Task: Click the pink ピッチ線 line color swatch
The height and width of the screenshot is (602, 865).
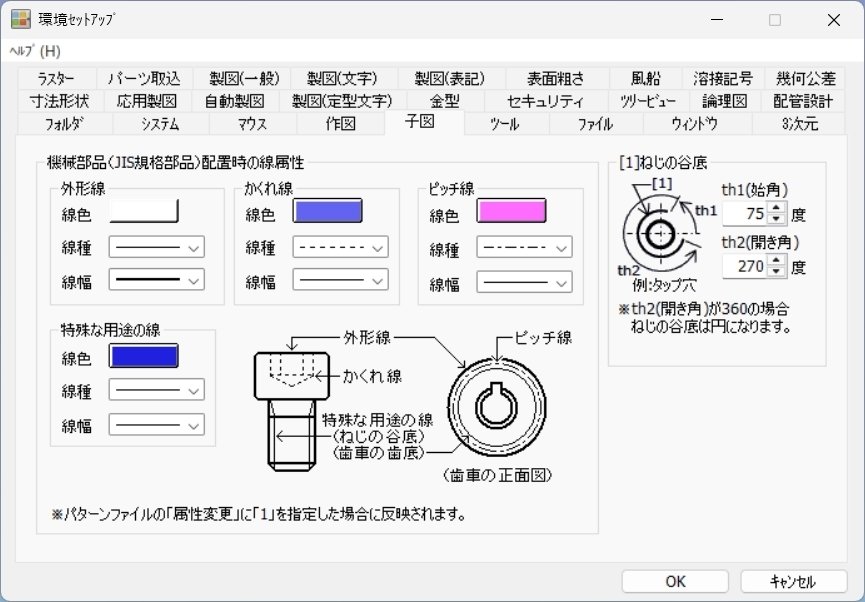Action: [x=511, y=211]
